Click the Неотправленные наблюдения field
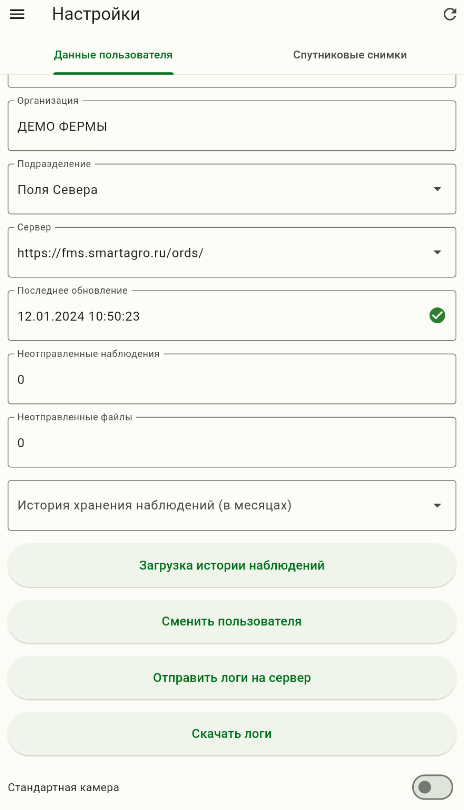This screenshot has height=810, width=464. click(232, 379)
